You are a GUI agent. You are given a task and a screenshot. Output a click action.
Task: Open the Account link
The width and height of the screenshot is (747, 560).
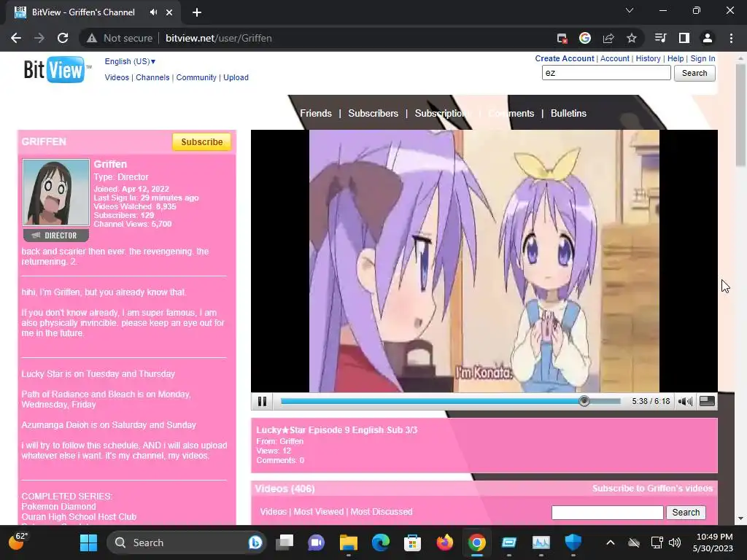coord(614,58)
